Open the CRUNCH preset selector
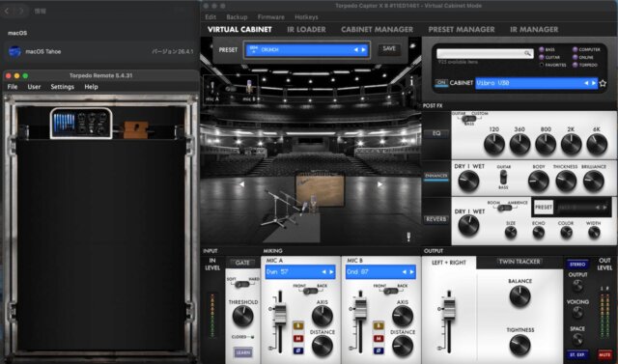This screenshot has height=364, width=618. pyautogui.click(x=307, y=50)
